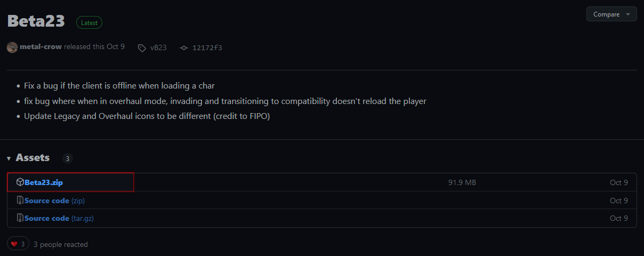644x256 pixels.
Task: Click the Assets count badge
Action: (67, 158)
